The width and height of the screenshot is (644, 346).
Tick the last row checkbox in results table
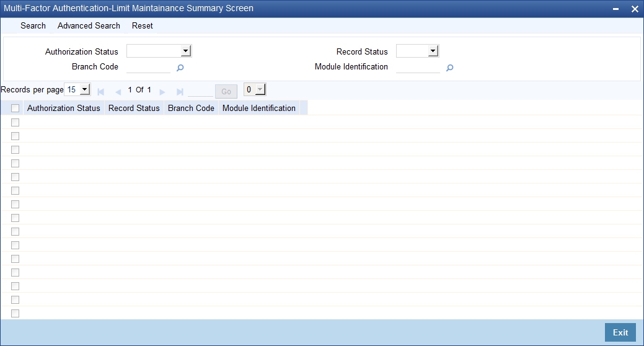click(x=15, y=314)
